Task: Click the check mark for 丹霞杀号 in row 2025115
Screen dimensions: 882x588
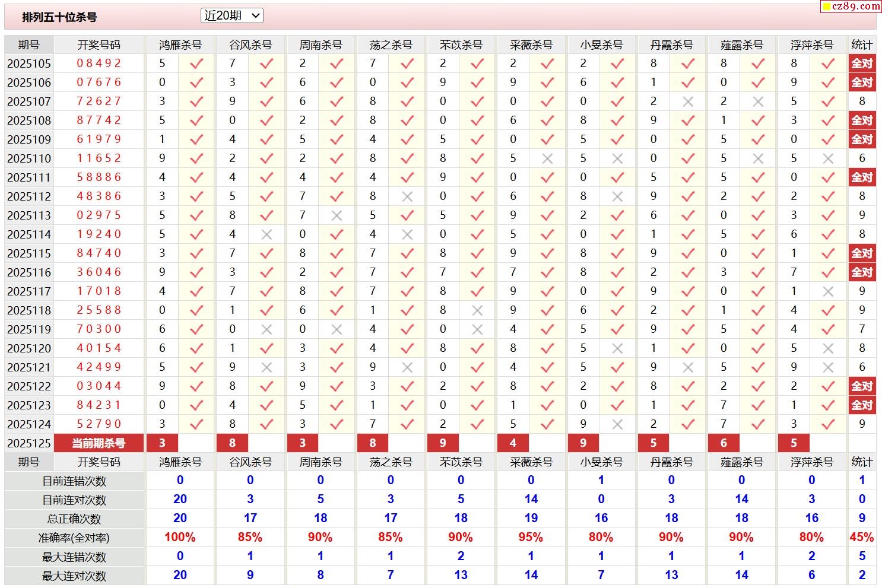Action: tap(688, 253)
